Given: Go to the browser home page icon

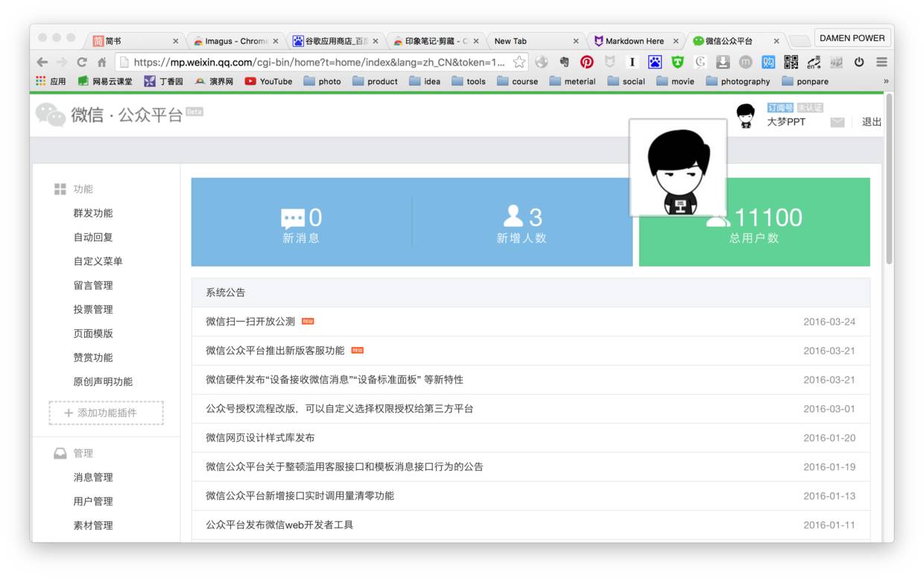Looking at the screenshot, I should (102, 63).
